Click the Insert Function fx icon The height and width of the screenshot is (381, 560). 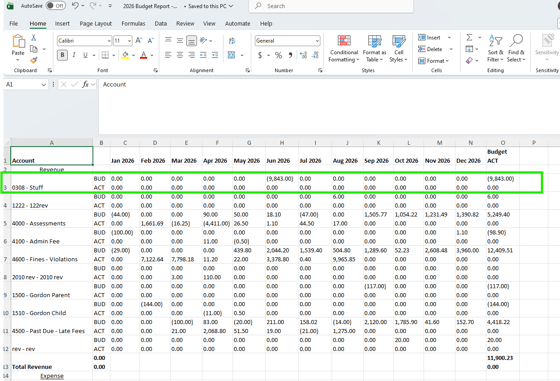click(x=85, y=84)
